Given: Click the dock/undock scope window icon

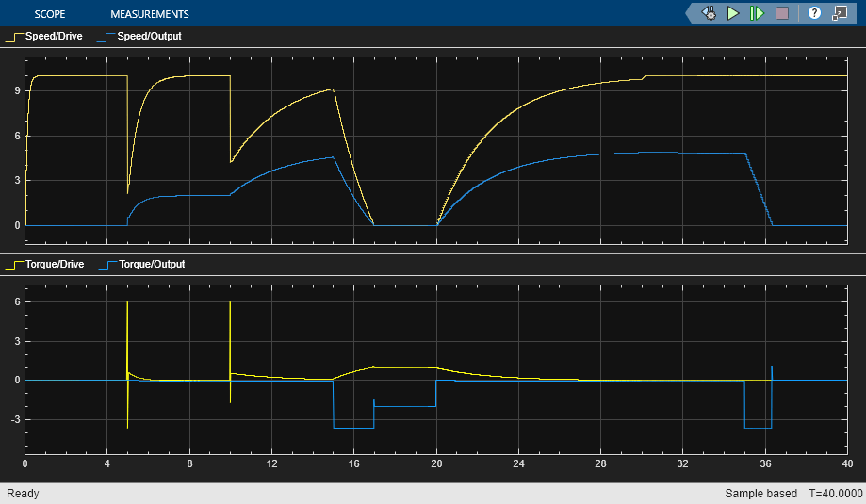Looking at the screenshot, I should [840, 13].
